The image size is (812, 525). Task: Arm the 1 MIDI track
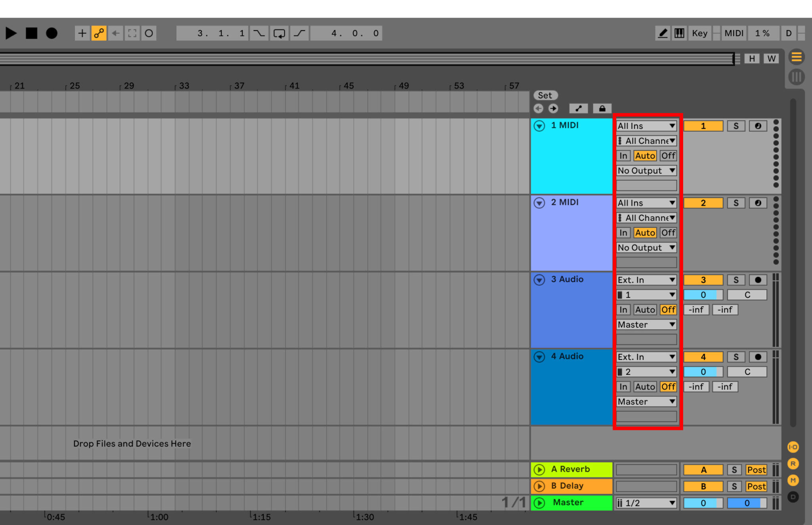[x=758, y=126]
